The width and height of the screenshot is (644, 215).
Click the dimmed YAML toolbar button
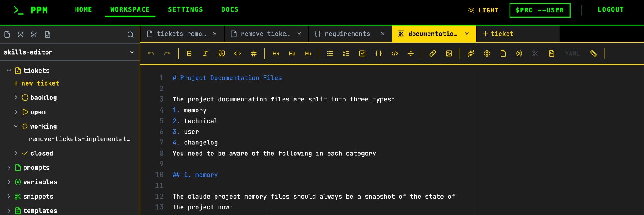click(x=572, y=54)
